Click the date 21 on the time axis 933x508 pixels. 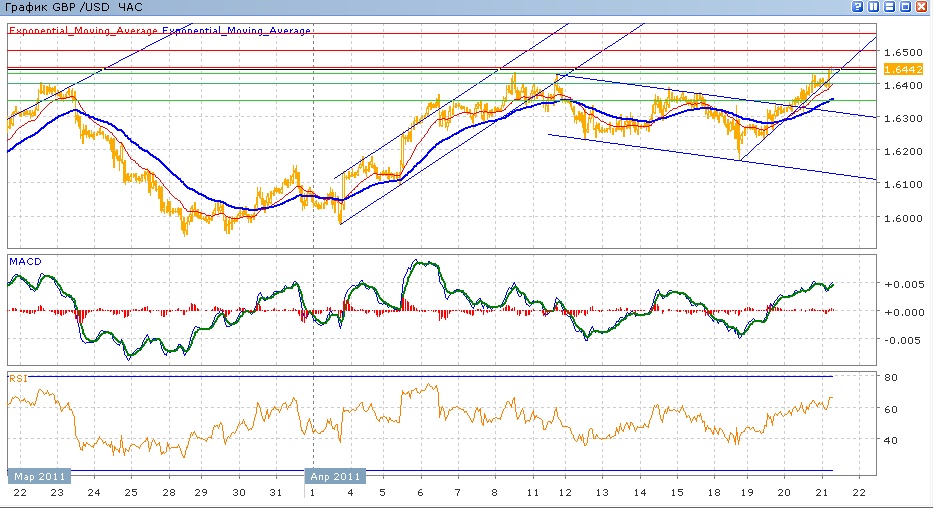coord(820,494)
